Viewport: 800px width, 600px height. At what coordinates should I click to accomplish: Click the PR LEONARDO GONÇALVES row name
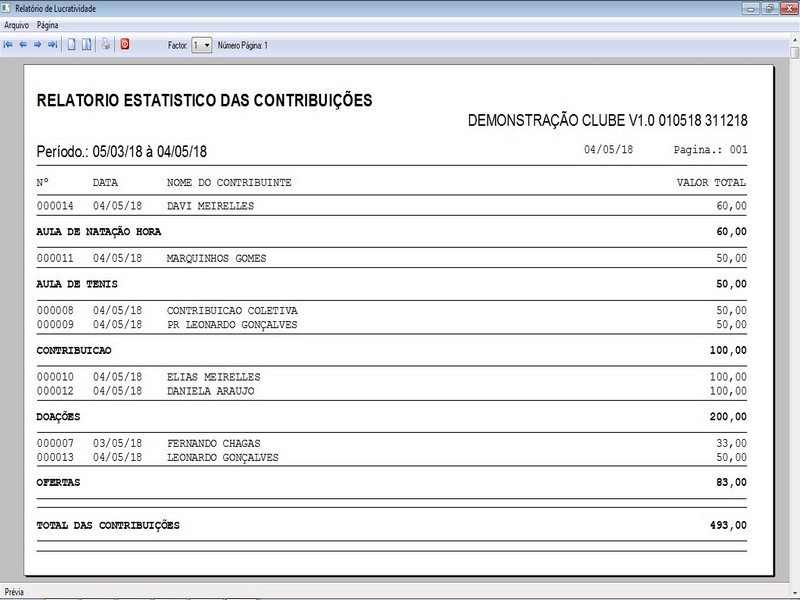click(x=232, y=325)
